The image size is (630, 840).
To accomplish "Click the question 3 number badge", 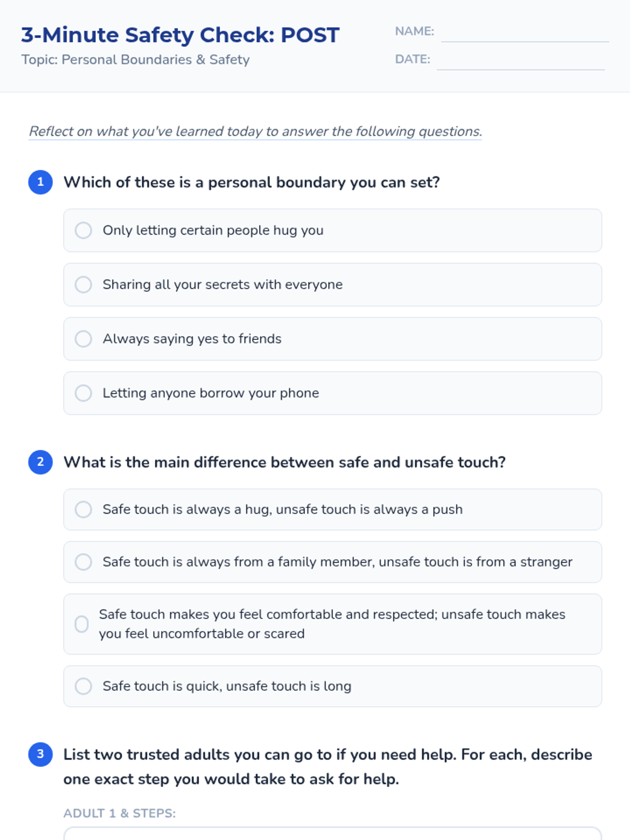I will click(40, 754).
